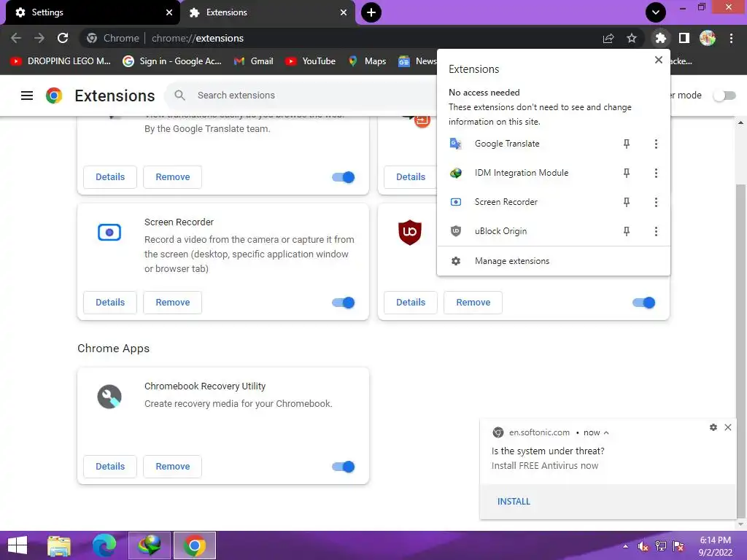Image resolution: width=747 pixels, height=560 pixels.
Task: Disable the Screen Recorder extension toggle
Action: tap(343, 303)
